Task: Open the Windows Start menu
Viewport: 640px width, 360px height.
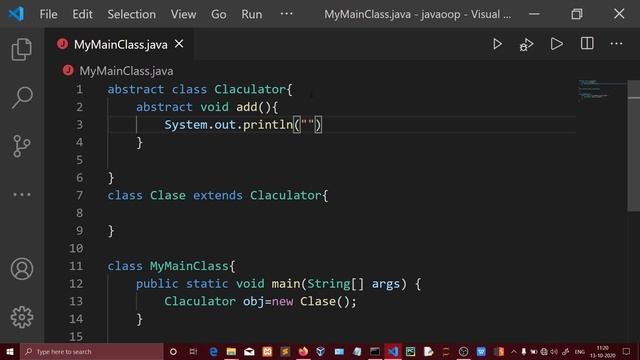Action: tap(10, 351)
